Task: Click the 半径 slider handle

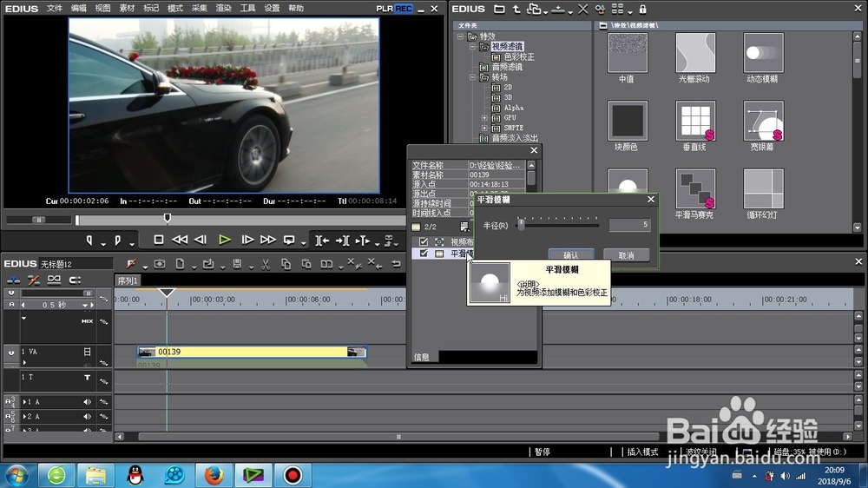Action: tap(521, 224)
